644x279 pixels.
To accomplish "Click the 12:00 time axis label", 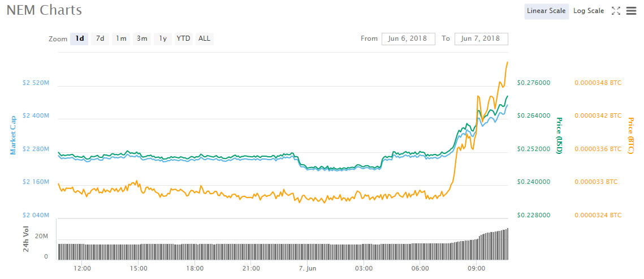I will tap(82, 268).
